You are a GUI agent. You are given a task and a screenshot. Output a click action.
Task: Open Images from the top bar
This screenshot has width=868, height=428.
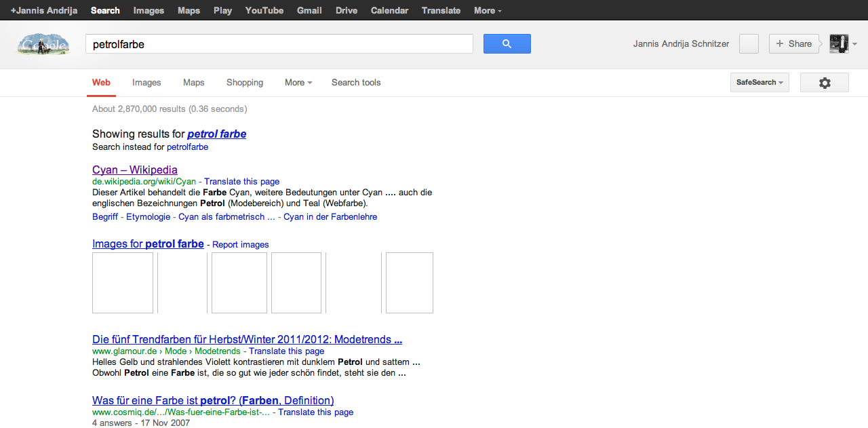tap(149, 10)
